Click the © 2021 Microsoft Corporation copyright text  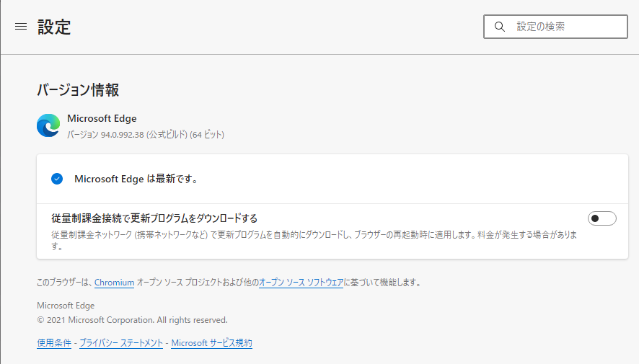coord(132,320)
